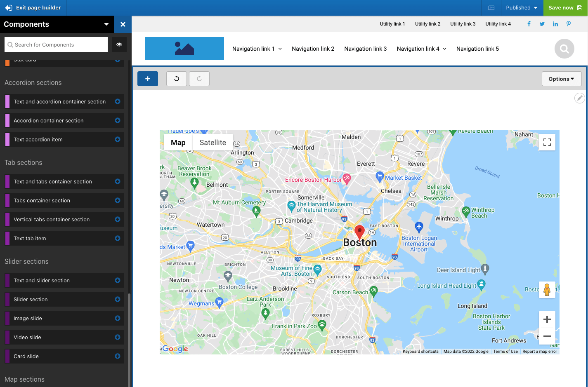
Task: Click Keyboard shortcuts on the map
Action: click(x=420, y=352)
